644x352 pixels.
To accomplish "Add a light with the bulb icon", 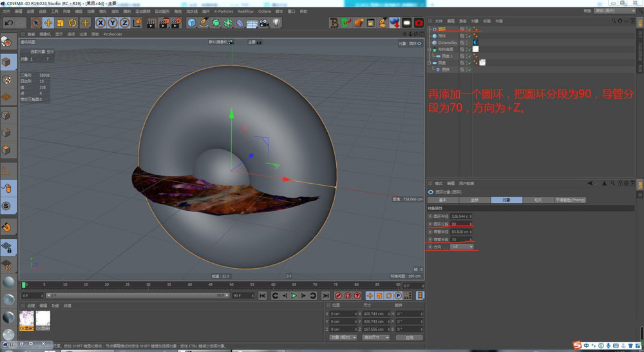I will tap(276, 23).
